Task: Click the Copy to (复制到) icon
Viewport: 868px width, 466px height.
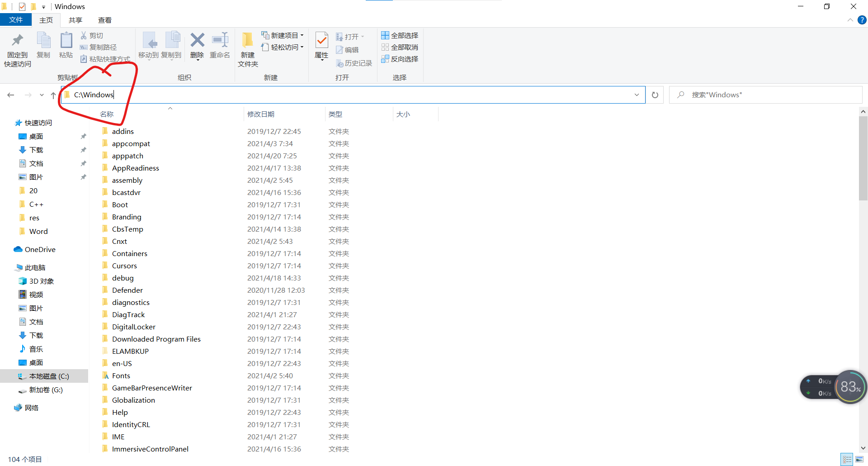Action: coord(172,41)
